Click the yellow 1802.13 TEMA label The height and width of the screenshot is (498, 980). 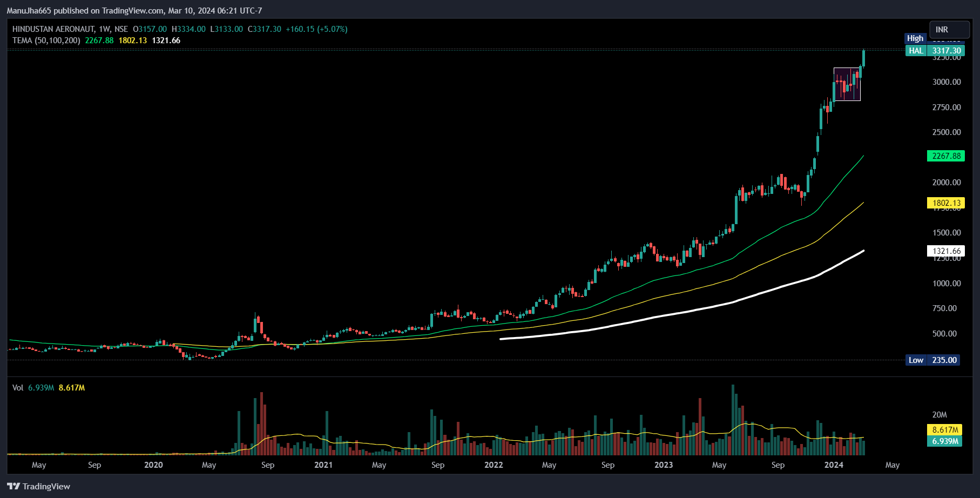(946, 203)
